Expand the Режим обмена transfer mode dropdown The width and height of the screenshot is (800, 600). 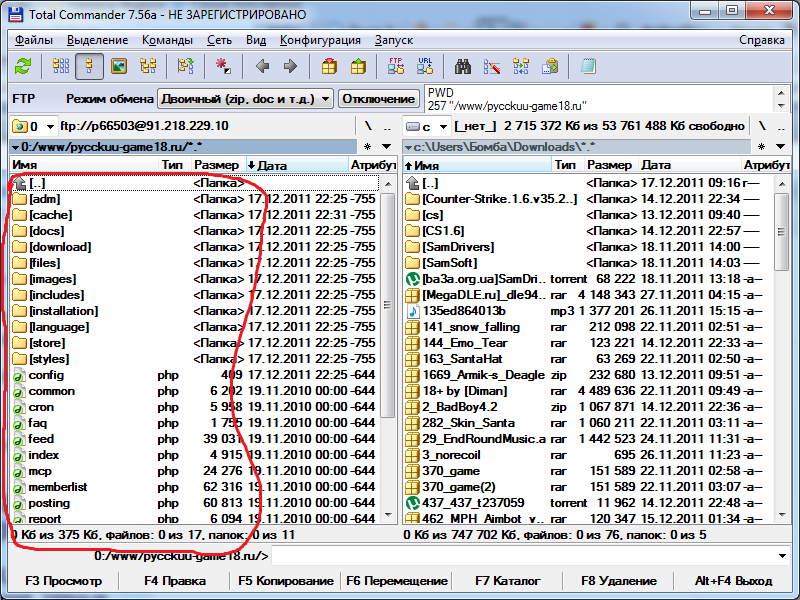coord(245,99)
